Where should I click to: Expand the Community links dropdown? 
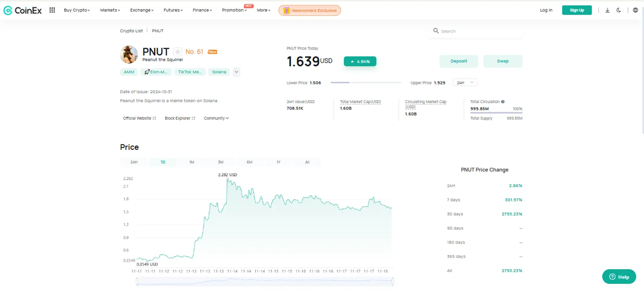point(216,118)
